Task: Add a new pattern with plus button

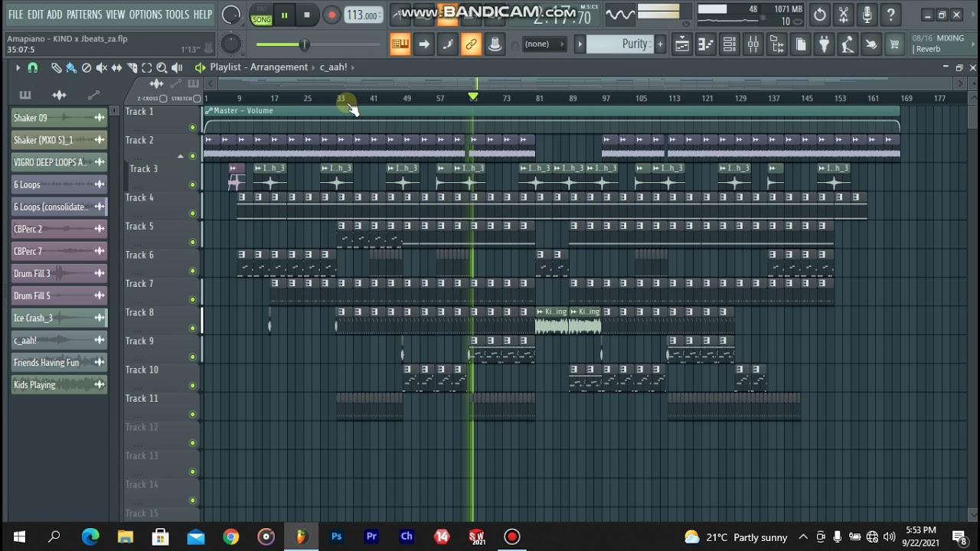Action: [660, 44]
